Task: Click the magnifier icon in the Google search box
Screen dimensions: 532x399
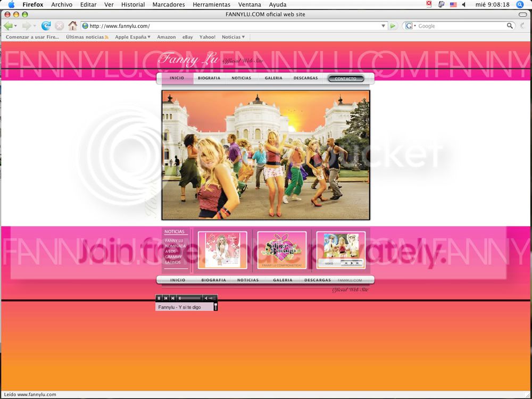Action: coord(509,26)
